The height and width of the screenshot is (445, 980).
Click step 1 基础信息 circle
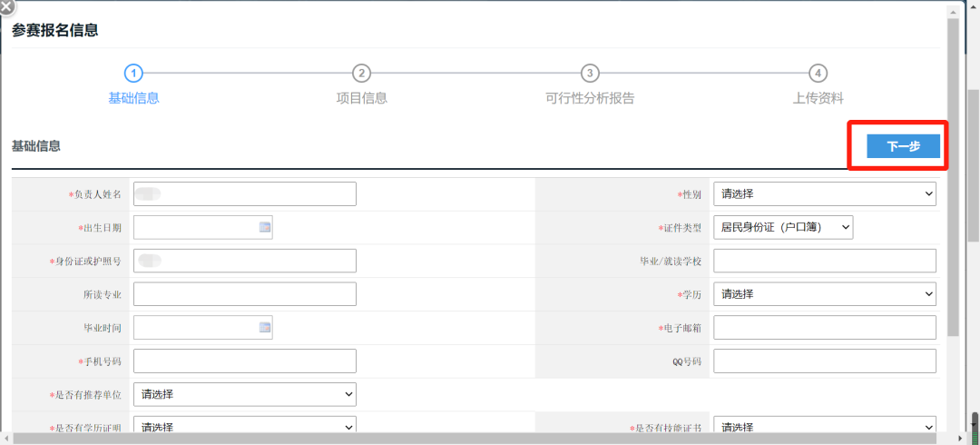point(133,74)
